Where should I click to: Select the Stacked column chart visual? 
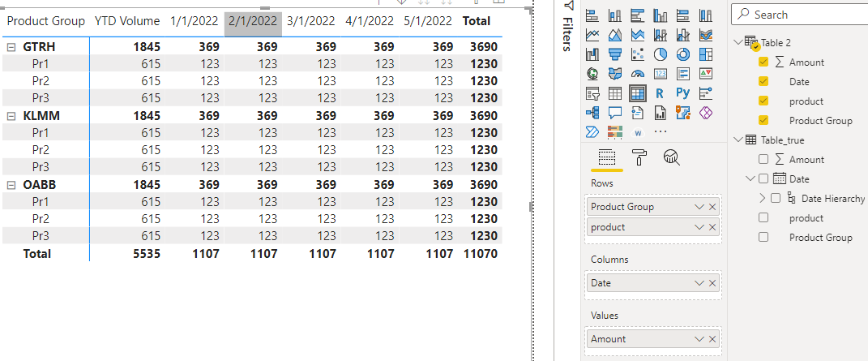pyautogui.click(x=615, y=15)
